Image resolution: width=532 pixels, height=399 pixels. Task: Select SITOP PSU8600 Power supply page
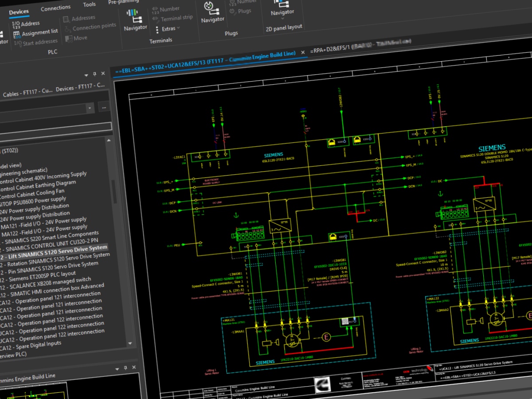click(33, 202)
